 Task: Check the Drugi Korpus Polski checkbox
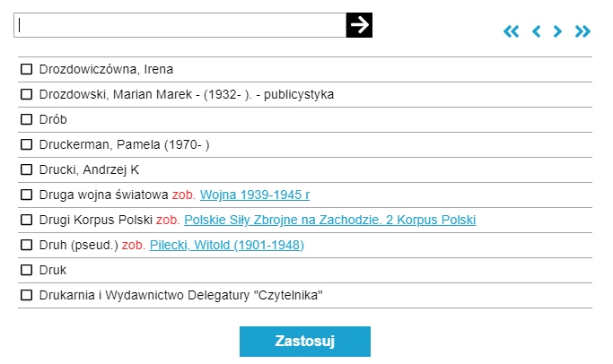(27, 220)
